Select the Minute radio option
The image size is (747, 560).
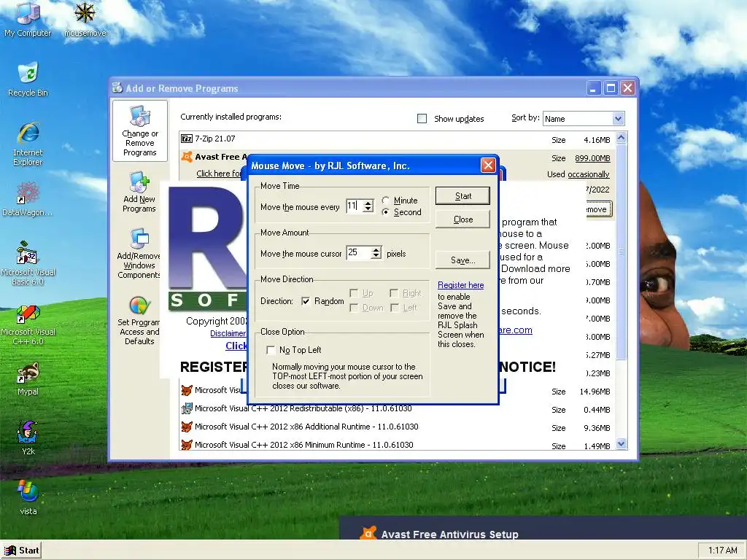pyautogui.click(x=385, y=201)
